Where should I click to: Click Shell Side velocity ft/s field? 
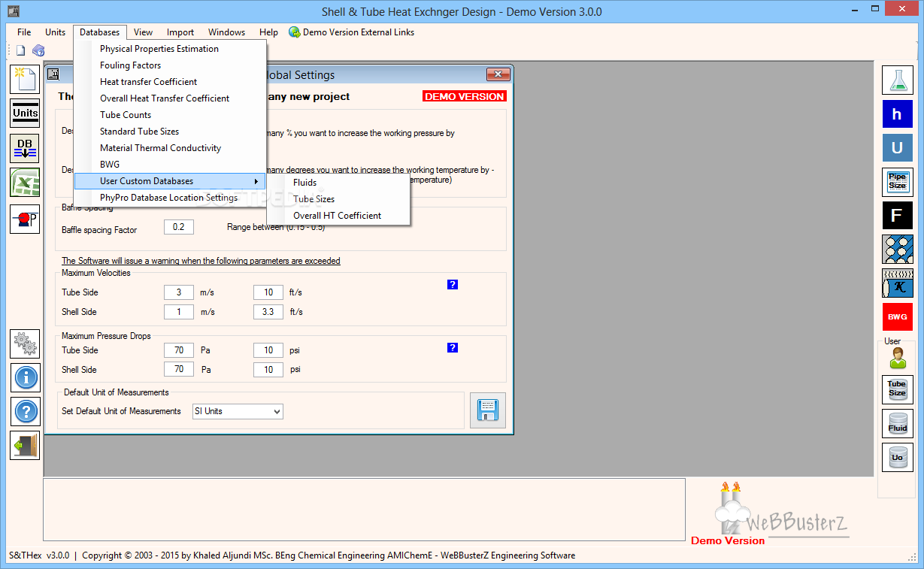point(268,311)
